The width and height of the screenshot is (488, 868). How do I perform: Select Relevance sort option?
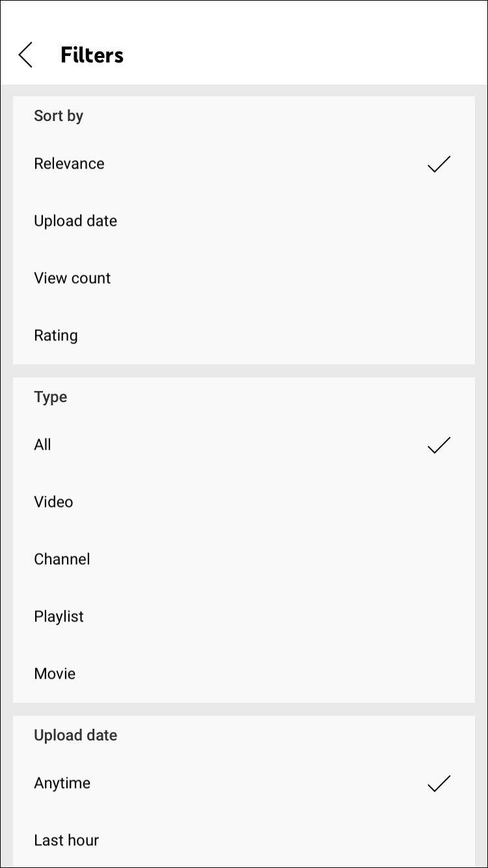(x=69, y=164)
